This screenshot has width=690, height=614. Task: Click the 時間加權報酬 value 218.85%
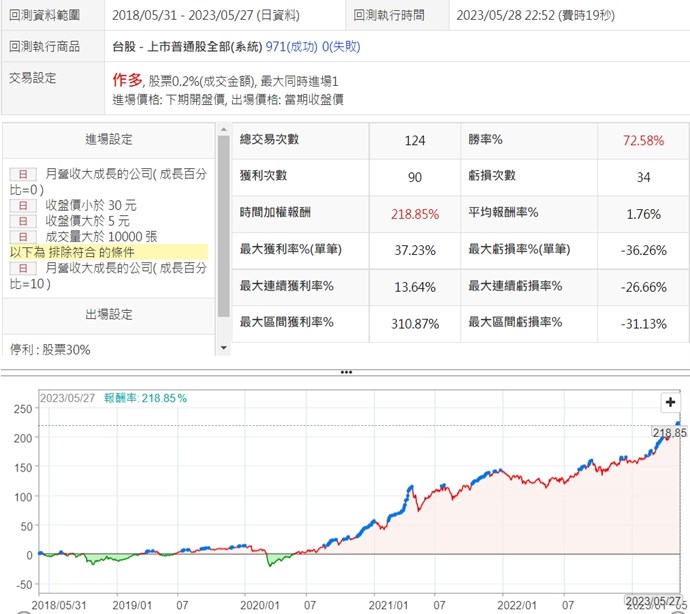click(x=414, y=213)
